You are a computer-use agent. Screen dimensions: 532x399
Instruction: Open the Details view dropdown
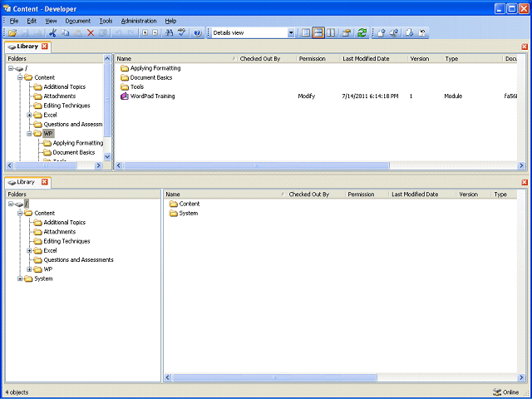(291, 33)
